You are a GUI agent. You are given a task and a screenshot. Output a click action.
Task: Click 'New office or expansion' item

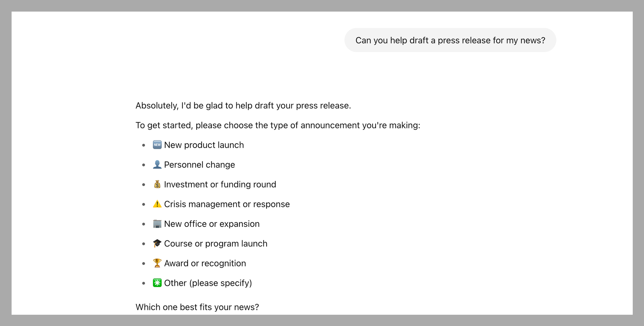tap(212, 224)
